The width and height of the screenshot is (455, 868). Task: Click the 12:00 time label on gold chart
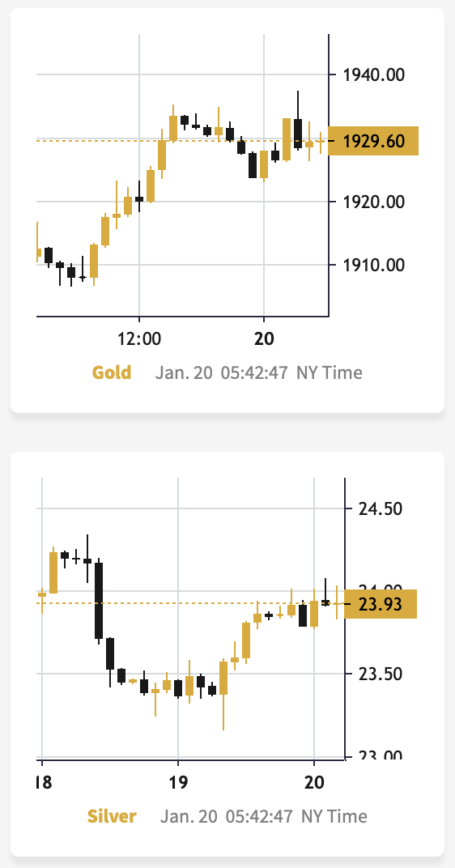pos(139,338)
